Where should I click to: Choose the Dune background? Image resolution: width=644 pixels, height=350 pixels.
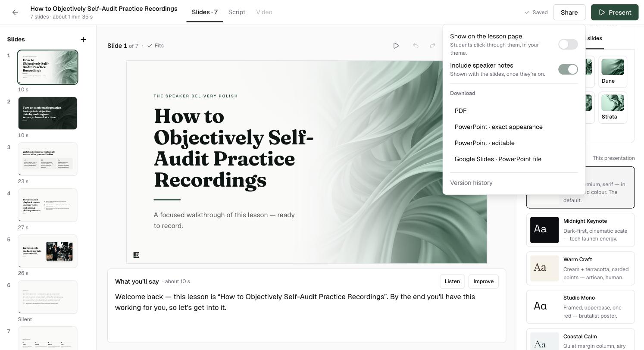613,72
